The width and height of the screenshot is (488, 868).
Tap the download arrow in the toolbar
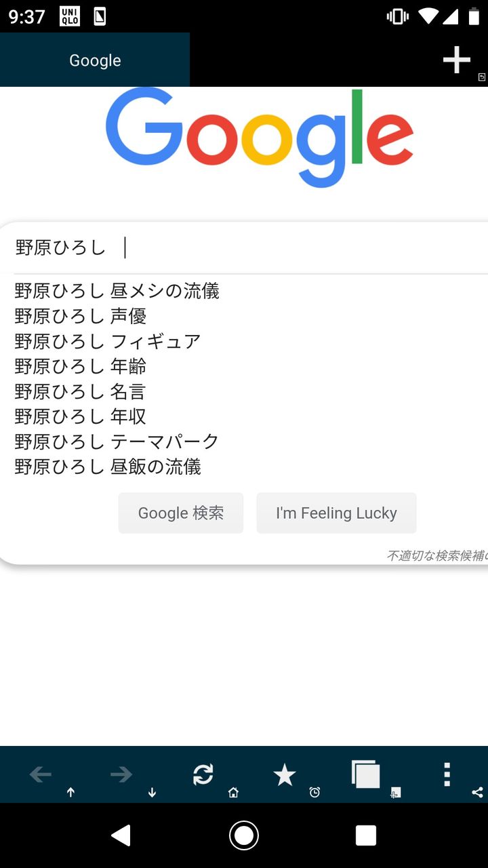(152, 791)
